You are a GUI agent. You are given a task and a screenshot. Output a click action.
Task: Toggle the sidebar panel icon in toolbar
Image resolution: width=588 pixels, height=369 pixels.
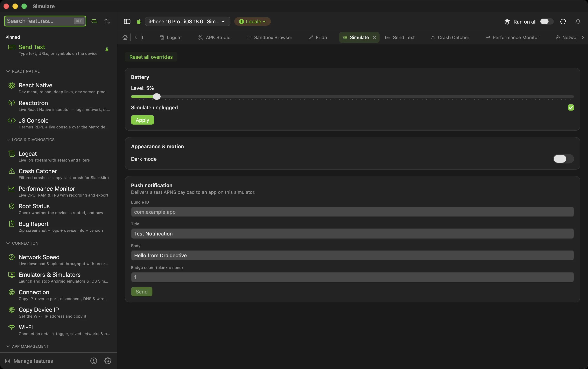click(x=127, y=21)
